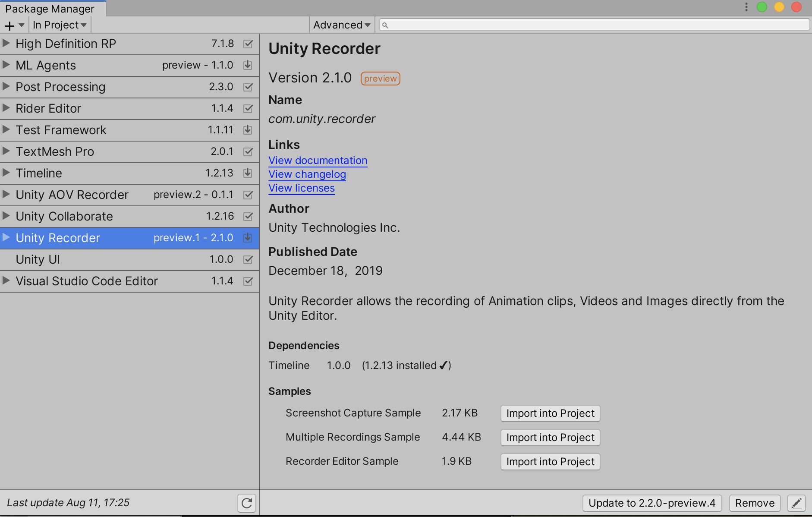Viewport: 812px width, 517px height.
Task: Import Recorder Editor Sample into project
Action: [550, 462]
